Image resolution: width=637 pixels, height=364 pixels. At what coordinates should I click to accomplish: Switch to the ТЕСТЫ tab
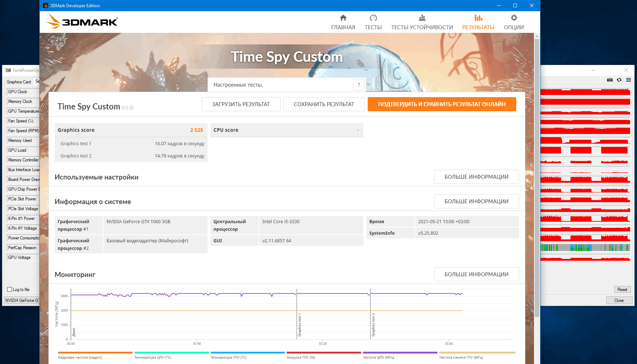pyautogui.click(x=373, y=22)
